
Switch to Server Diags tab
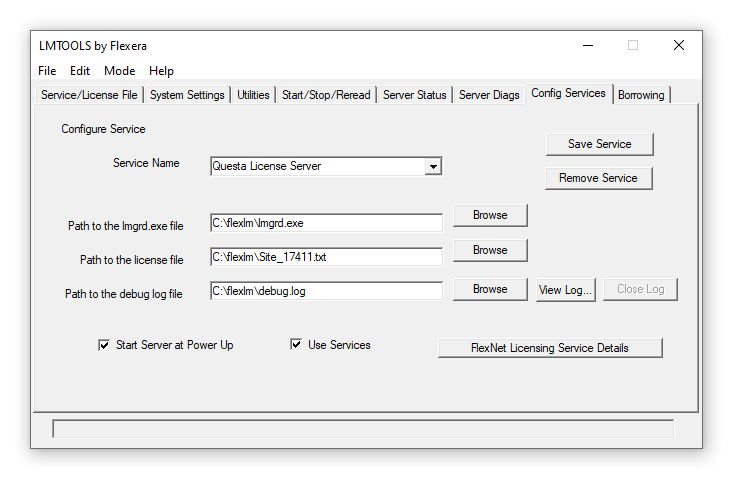tap(489, 95)
